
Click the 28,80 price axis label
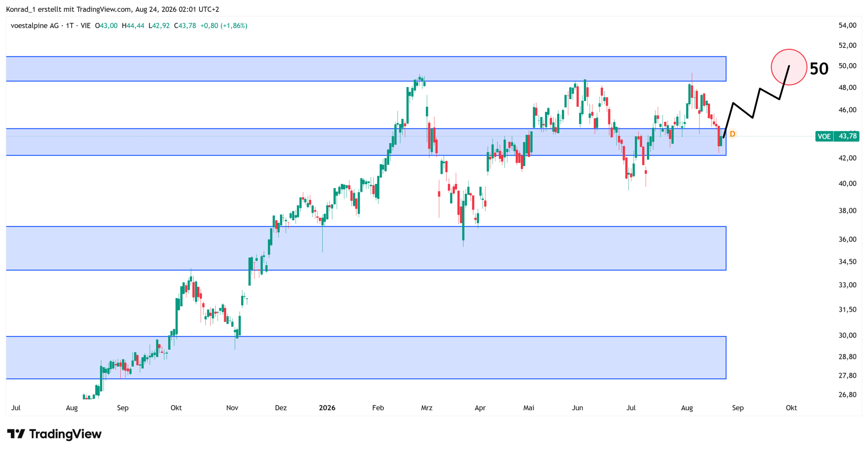tap(847, 357)
